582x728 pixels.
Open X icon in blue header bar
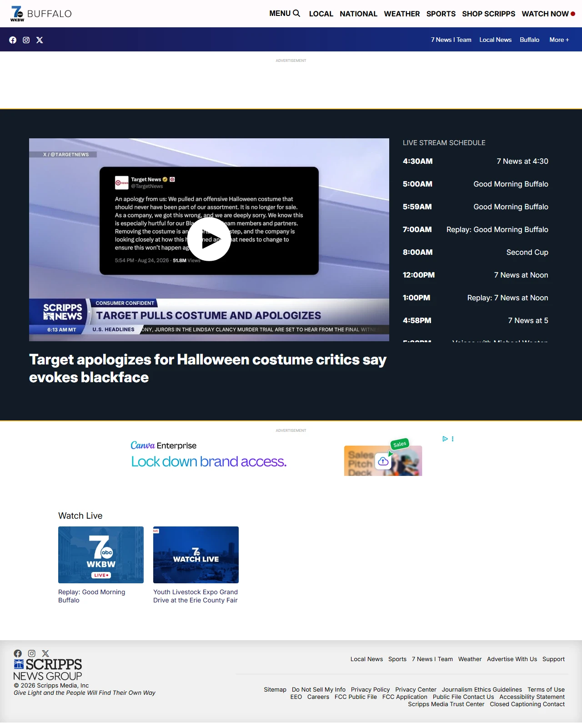coord(40,40)
